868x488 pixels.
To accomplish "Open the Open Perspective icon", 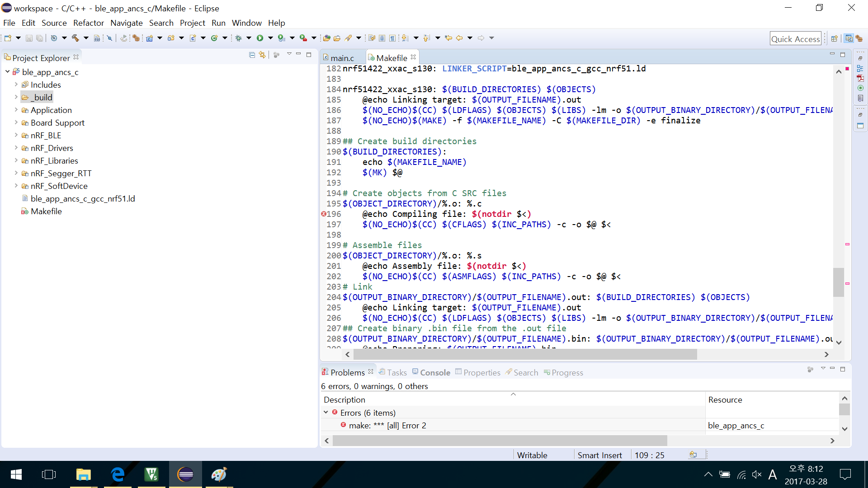I will 835,38.
